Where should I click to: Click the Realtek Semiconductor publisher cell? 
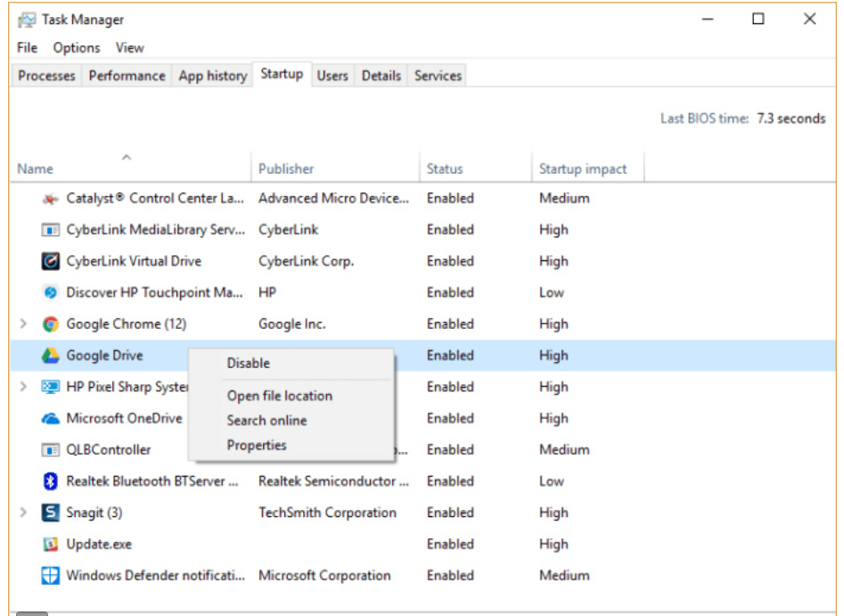[333, 480]
